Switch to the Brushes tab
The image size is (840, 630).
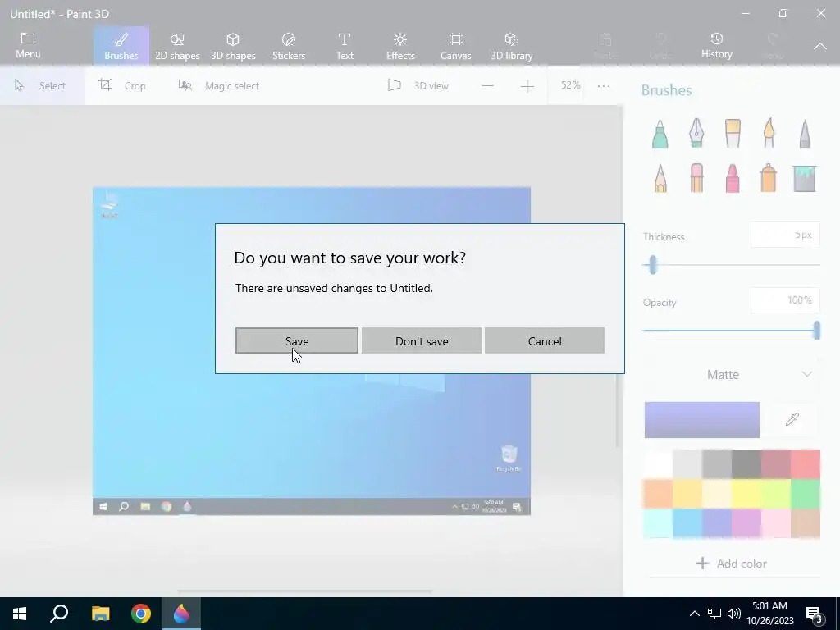121,46
